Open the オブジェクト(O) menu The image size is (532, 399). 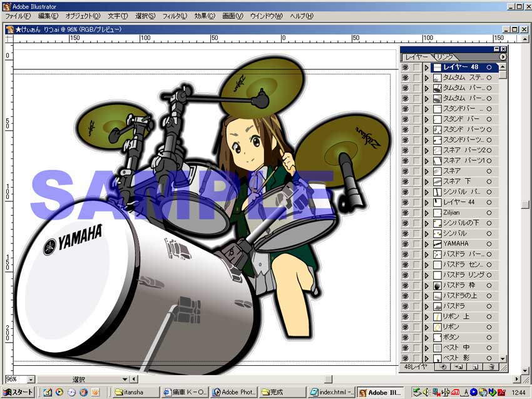coord(83,16)
